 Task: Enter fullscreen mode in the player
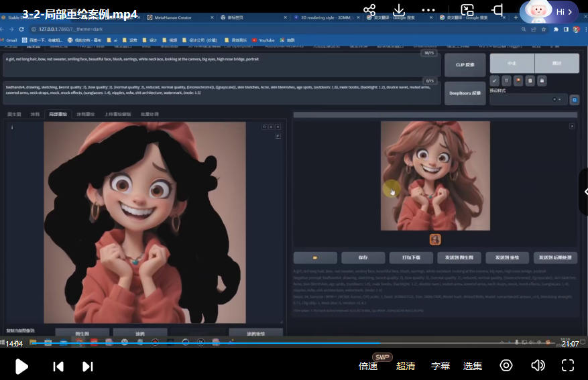click(x=568, y=365)
